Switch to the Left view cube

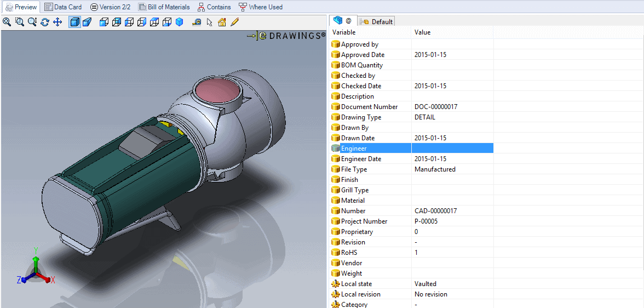[129, 22]
